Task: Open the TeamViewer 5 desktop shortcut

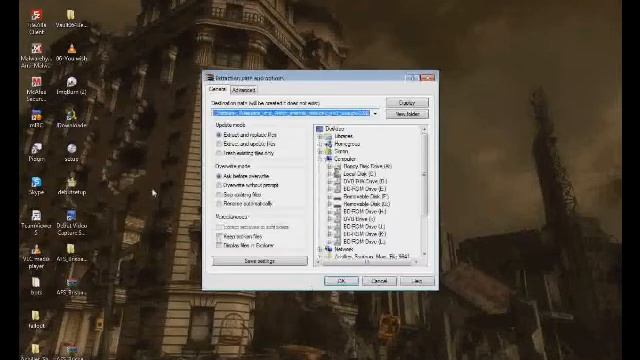Action: (x=36, y=222)
